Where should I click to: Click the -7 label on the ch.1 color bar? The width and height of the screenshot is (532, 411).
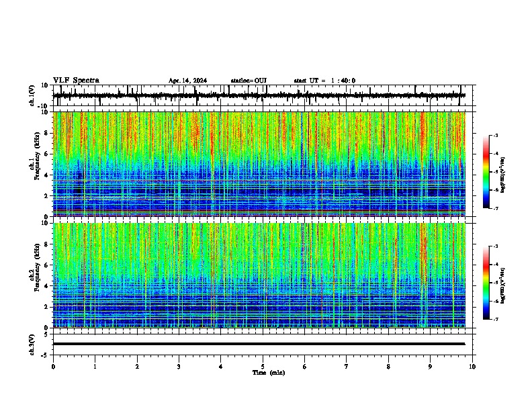pyautogui.click(x=496, y=208)
